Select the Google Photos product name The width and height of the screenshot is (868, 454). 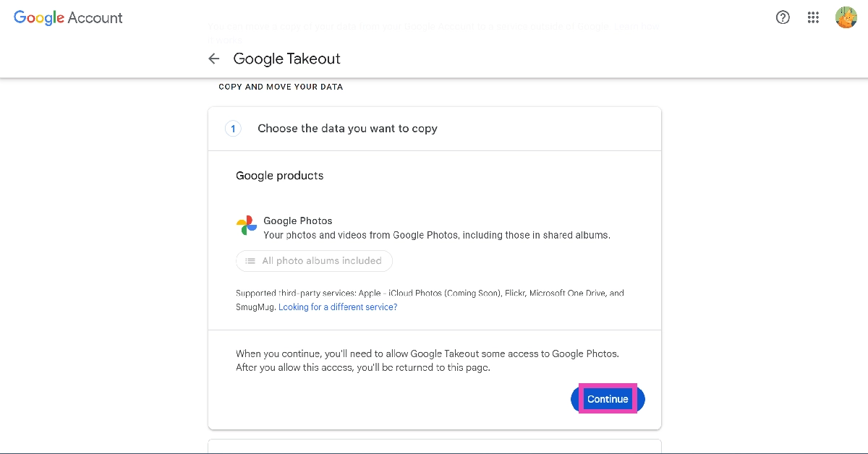point(298,220)
